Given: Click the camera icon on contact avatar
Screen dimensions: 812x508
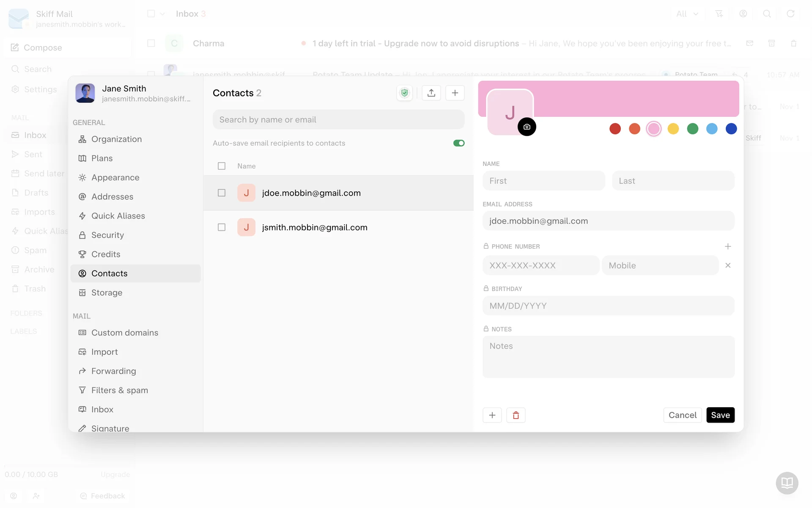Looking at the screenshot, I should pyautogui.click(x=527, y=127).
